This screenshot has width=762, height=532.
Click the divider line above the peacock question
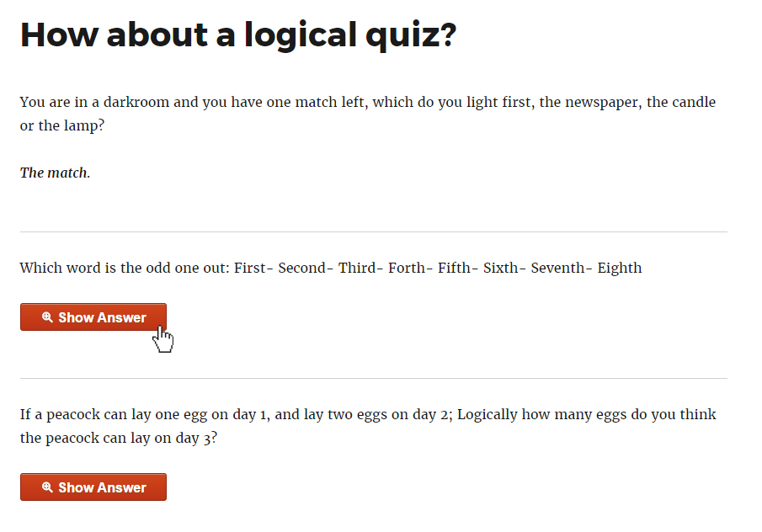tap(373, 378)
